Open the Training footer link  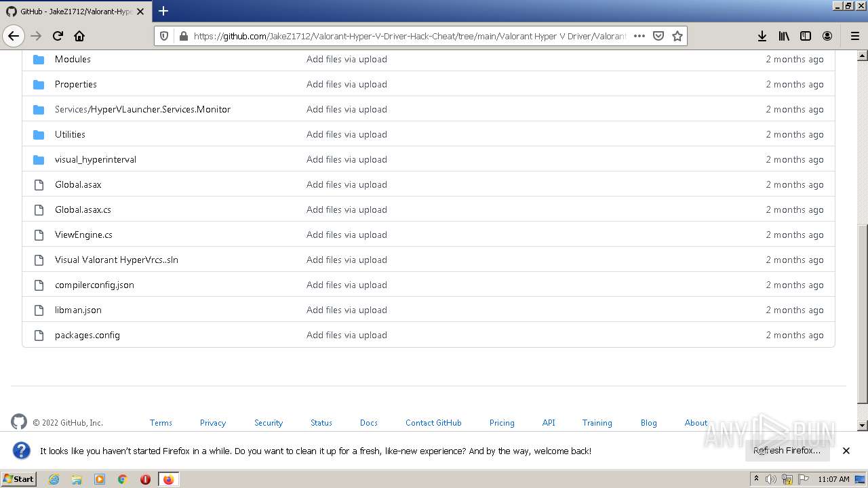pyautogui.click(x=597, y=422)
